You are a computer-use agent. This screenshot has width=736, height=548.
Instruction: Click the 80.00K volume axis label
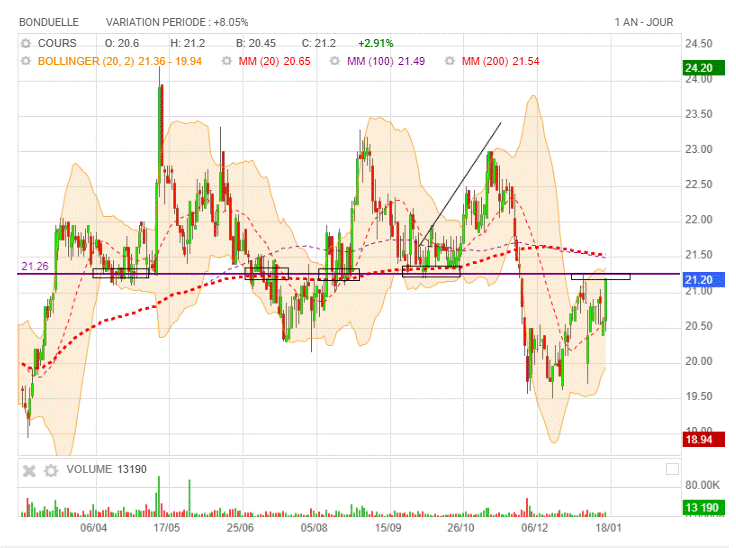702,485
